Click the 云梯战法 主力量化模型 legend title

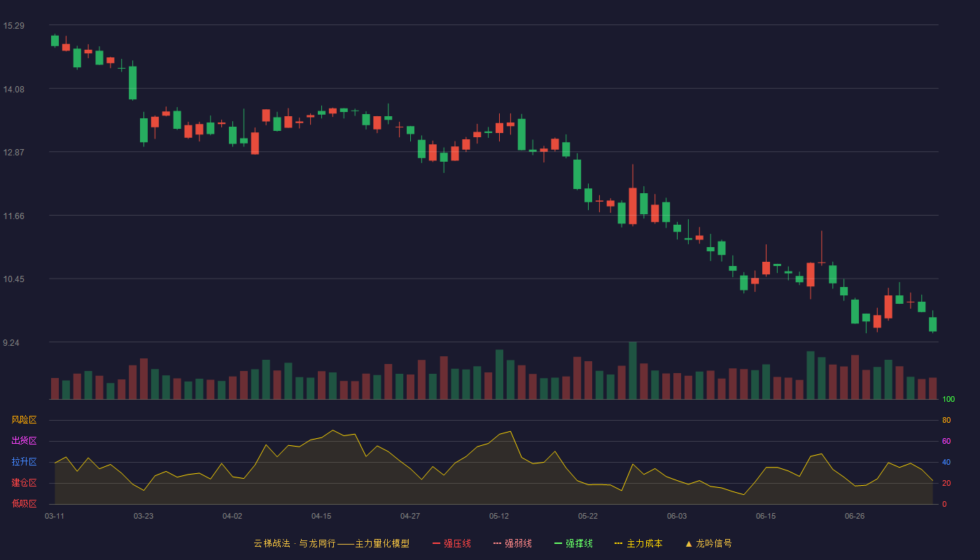[331, 543]
